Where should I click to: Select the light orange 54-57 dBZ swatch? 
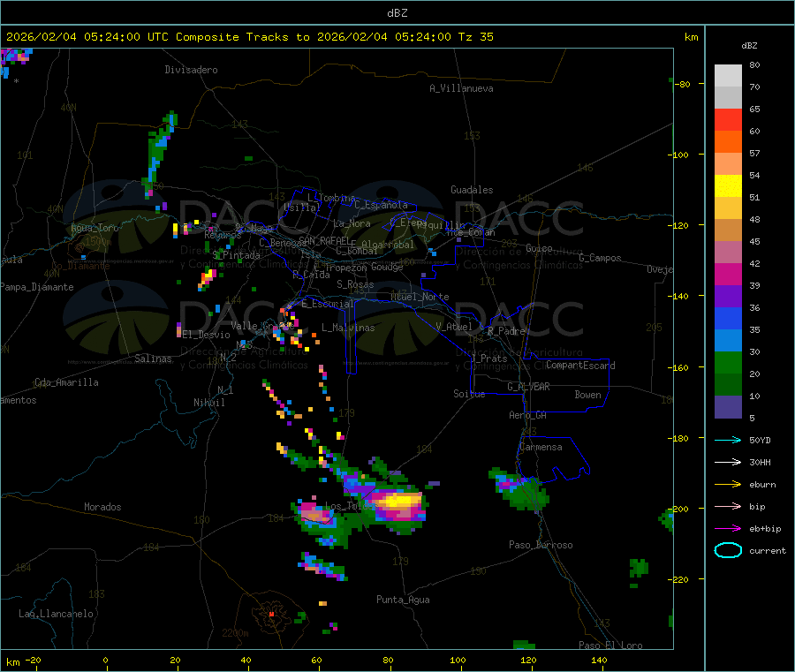pos(728,163)
